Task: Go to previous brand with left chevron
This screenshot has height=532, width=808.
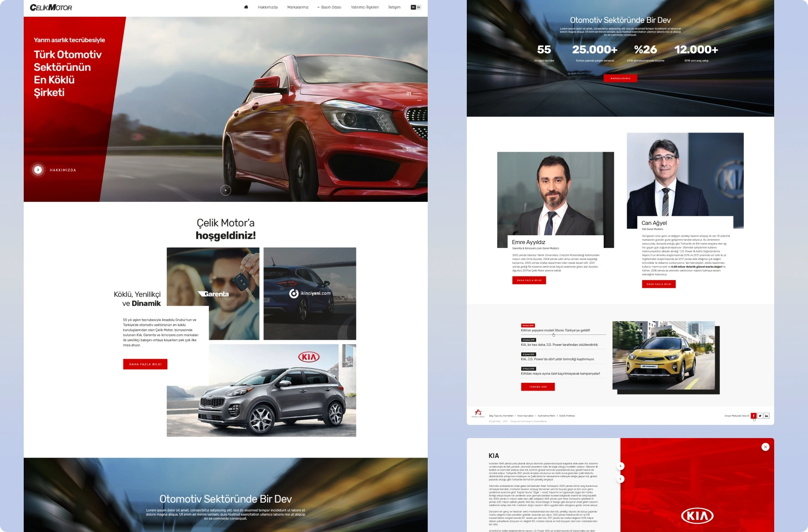Action: pyautogui.click(x=620, y=479)
